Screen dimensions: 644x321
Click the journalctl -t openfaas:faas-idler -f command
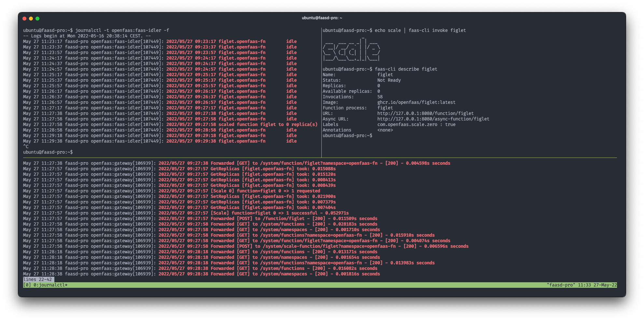(x=122, y=30)
